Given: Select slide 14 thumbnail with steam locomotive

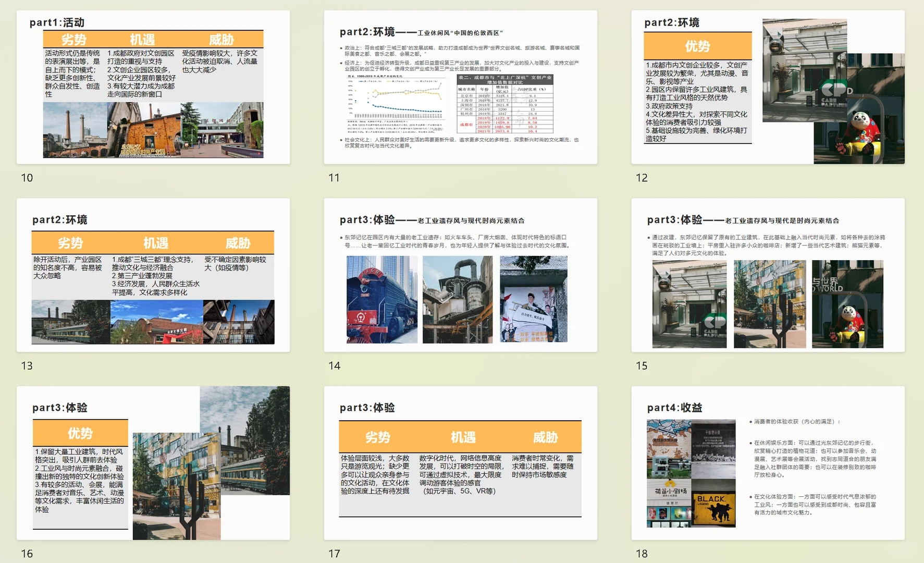Looking at the screenshot, I should pyautogui.click(x=461, y=275).
